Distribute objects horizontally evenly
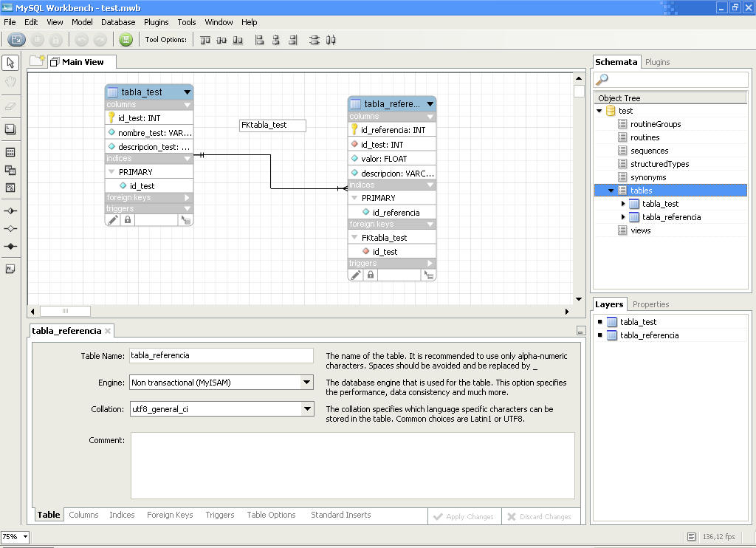This screenshot has height=548, width=756. [331, 40]
